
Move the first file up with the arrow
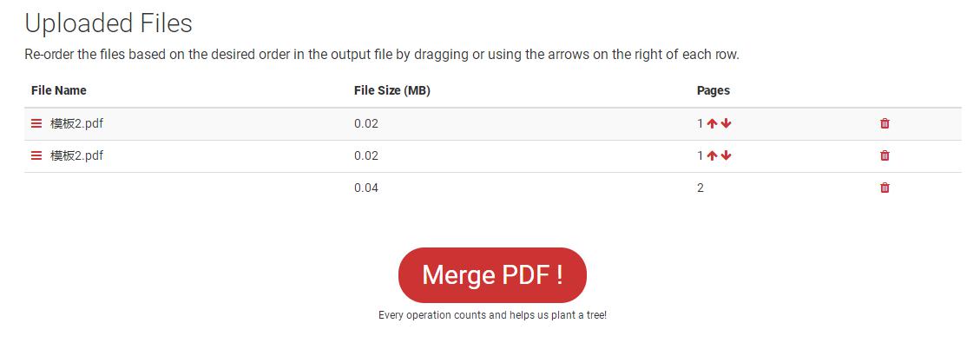[x=712, y=123]
